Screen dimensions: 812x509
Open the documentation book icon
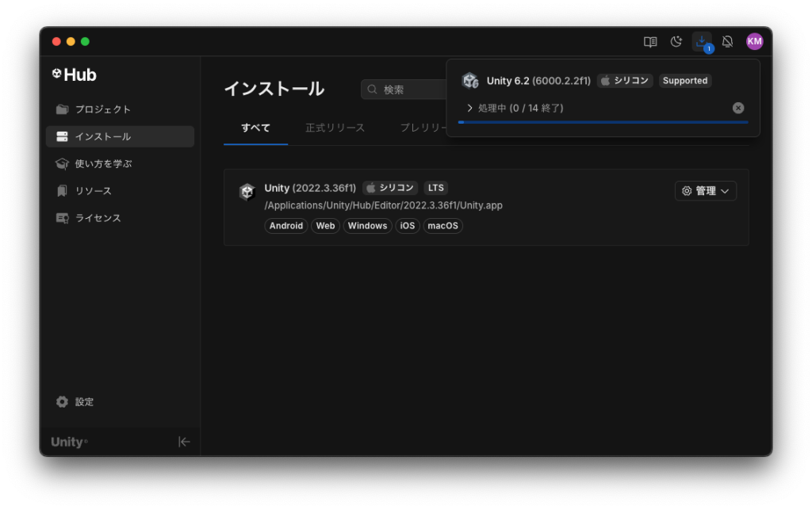[x=650, y=42]
